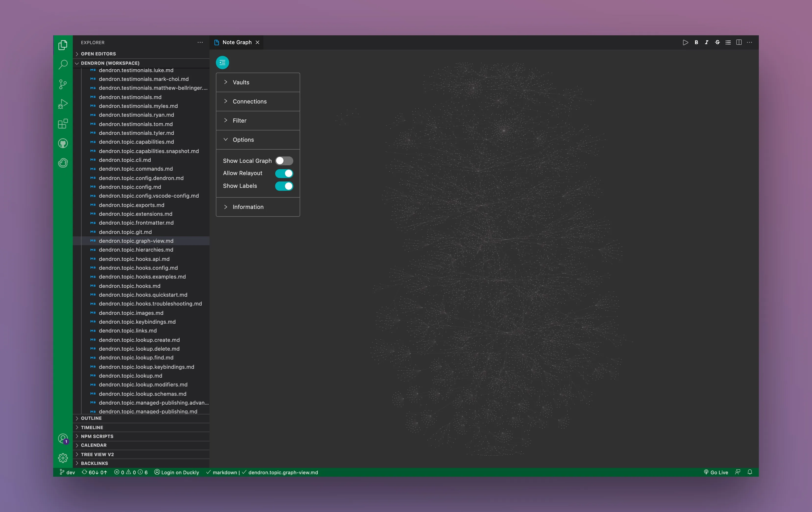Screen dimensions: 812x512
Task: Collapse the Dendron (Workspace) folder
Action: (141, 63)
